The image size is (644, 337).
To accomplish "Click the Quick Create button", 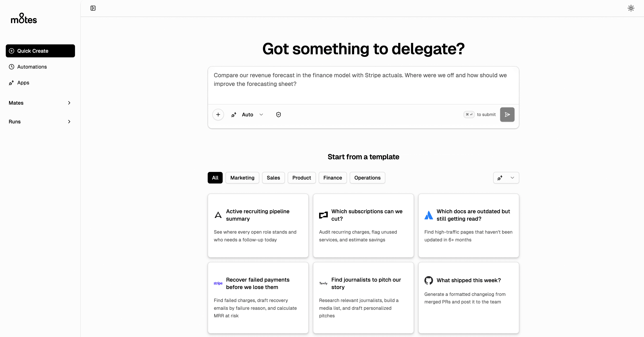I will coord(40,51).
